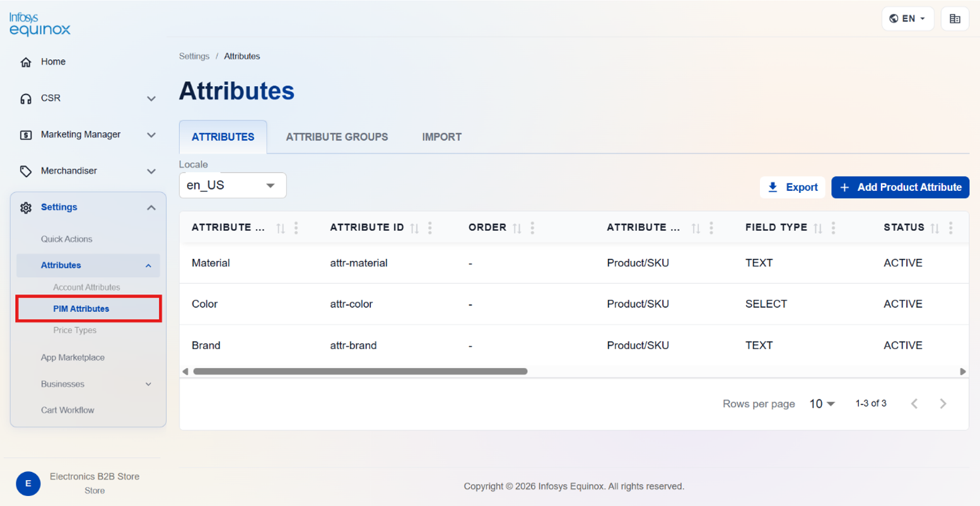Open first Attribute name column menu dots

tap(296, 227)
